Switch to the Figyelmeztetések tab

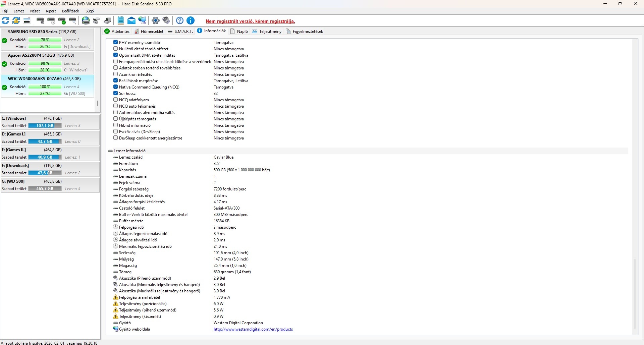[304, 32]
